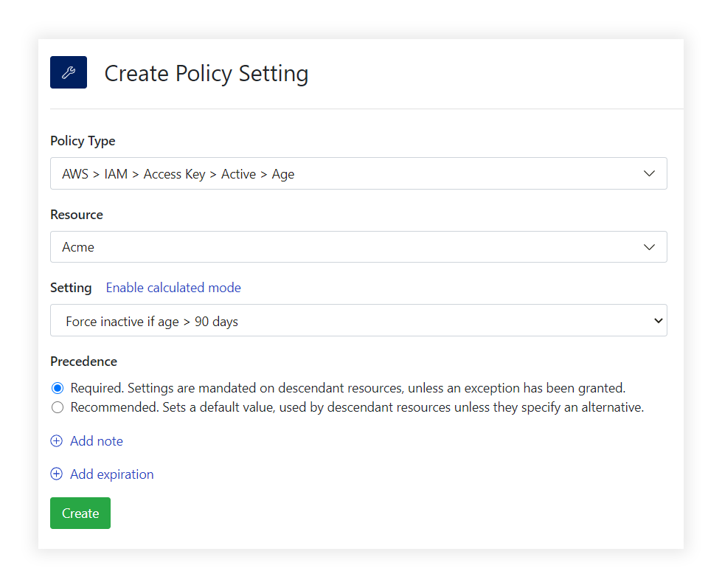Screen dimensions: 722x588
Task: Click the Recommended default value description text
Action: click(358, 407)
